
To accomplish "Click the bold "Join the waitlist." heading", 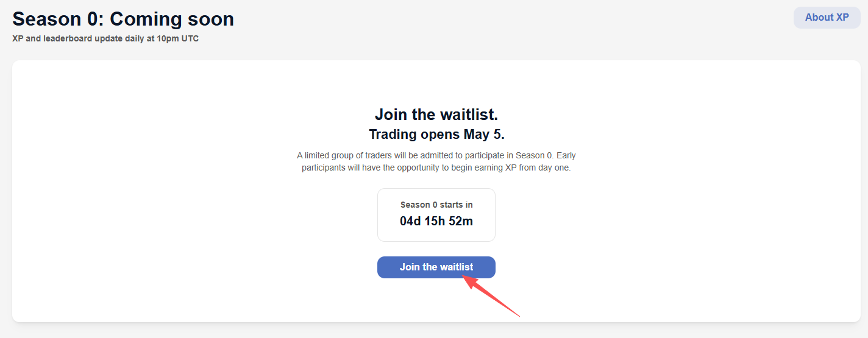I will (x=436, y=114).
